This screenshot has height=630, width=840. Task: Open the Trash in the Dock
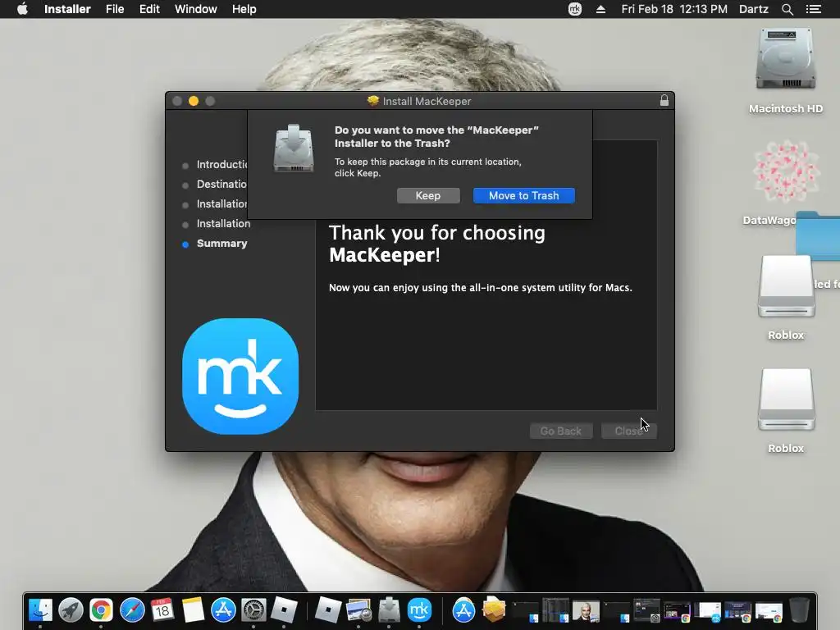(799, 609)
